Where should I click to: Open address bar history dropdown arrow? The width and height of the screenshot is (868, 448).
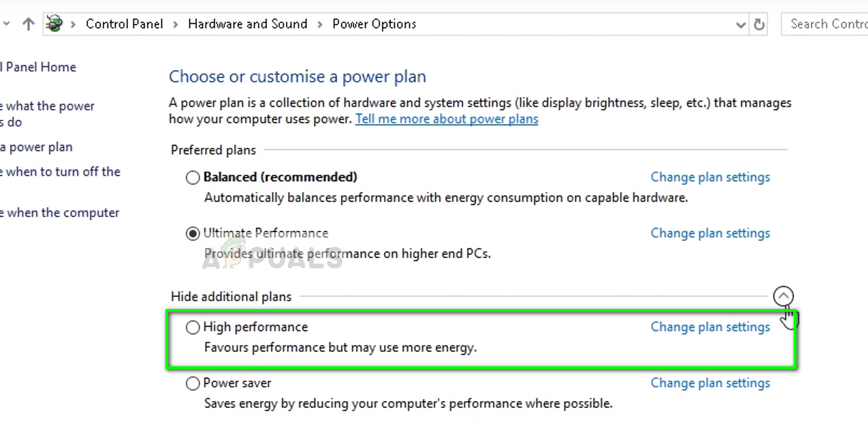[741, 25]
